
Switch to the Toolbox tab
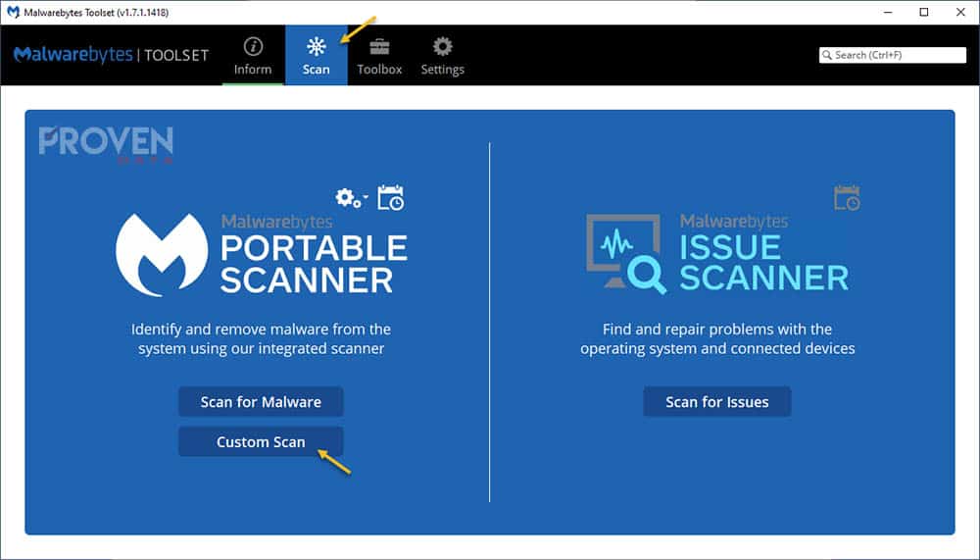click(379, 56)
